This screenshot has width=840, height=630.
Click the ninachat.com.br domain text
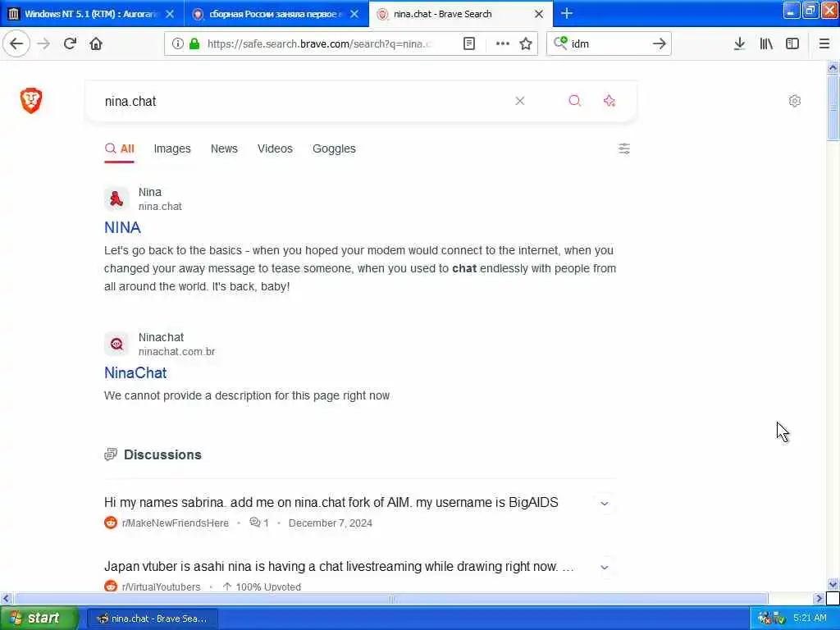coord(177,351)
